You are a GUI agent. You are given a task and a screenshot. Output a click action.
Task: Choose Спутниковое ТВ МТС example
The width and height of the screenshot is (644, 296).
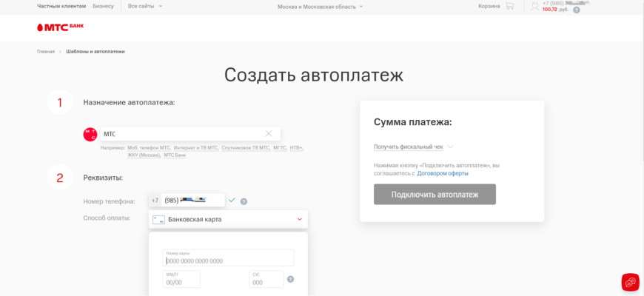coord(246,147)
